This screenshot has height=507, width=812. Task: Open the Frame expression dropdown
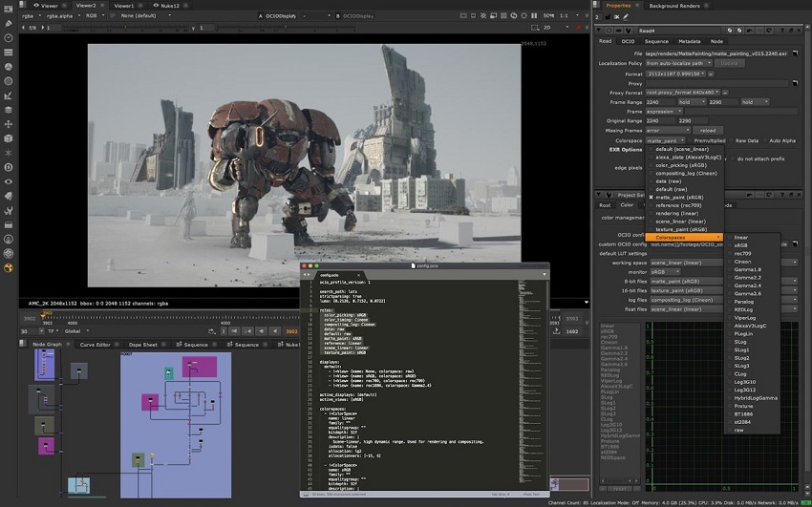tap(664, 112)
